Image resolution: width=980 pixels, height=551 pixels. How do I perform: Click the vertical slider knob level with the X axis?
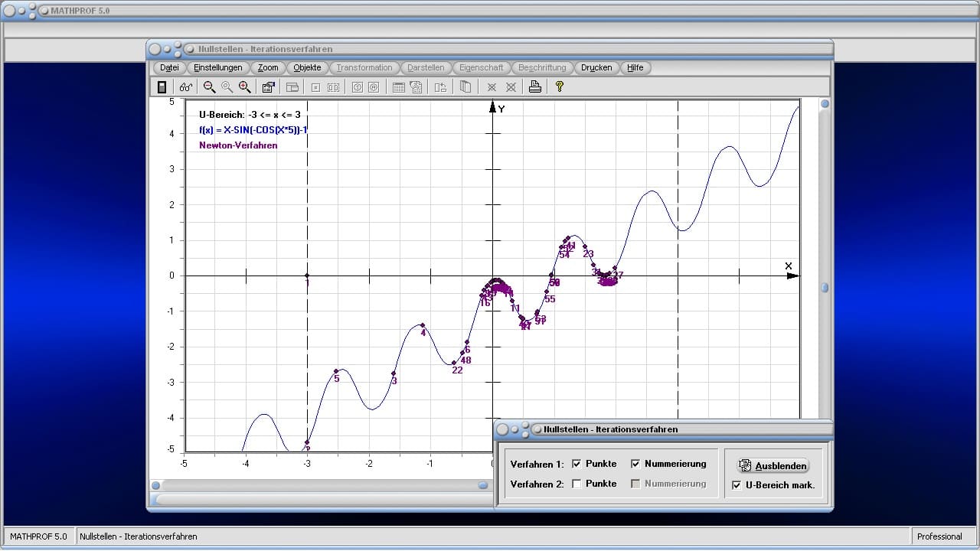(x=825, y=288)
